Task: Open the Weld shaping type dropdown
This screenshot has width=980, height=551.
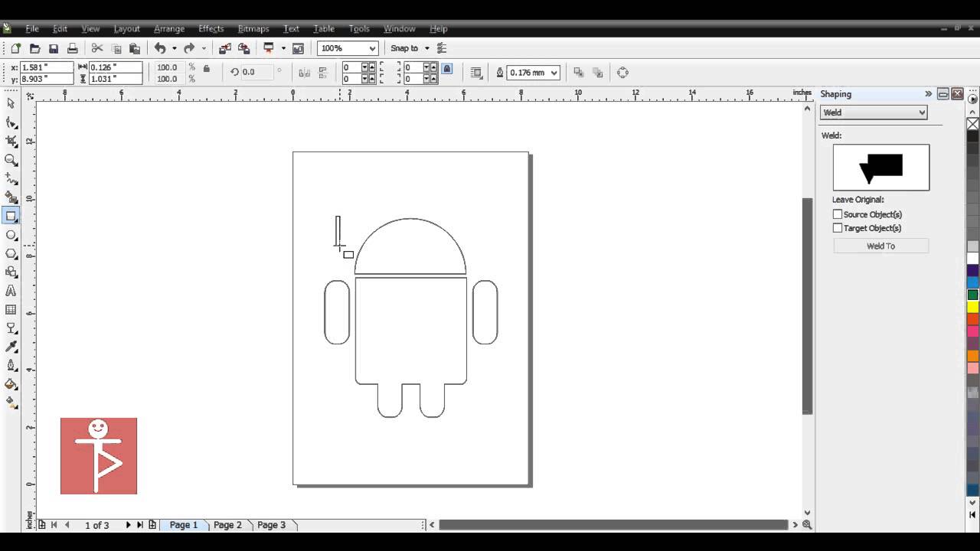Action: tap(874, 112)
